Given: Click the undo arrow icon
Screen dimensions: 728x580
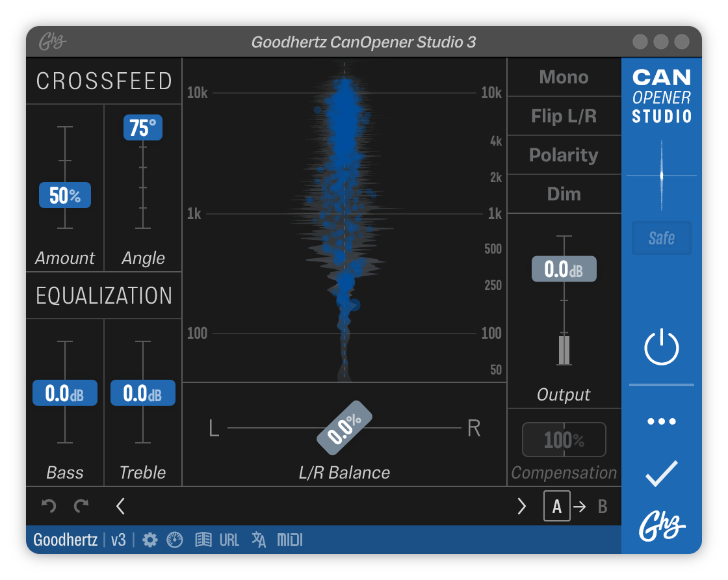Looking at the screenshot, I should pyautogui.click(x=49, y=506).
